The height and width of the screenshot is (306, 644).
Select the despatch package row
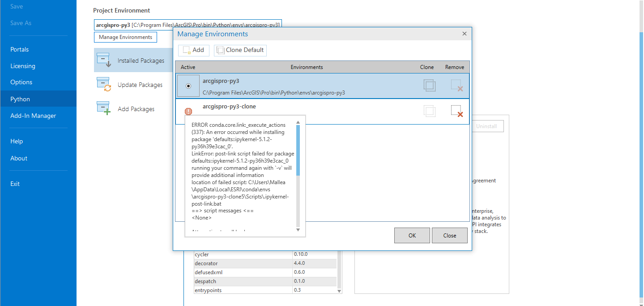[265, 281]
